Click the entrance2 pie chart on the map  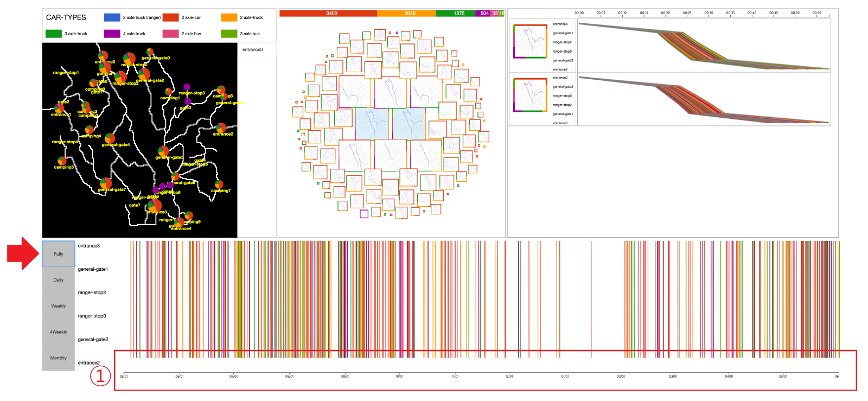pos(221,128)
